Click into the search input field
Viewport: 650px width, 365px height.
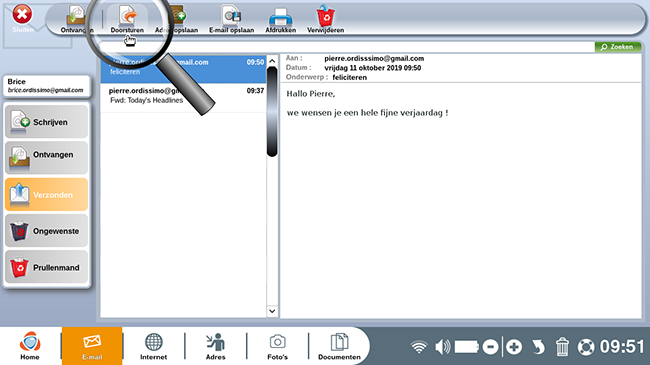[347, 47]
